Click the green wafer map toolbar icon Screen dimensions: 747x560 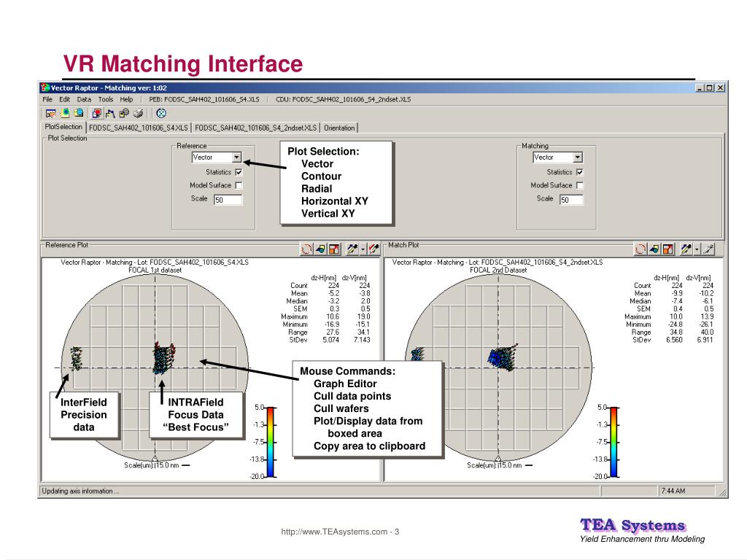click(x=65, y=113)
